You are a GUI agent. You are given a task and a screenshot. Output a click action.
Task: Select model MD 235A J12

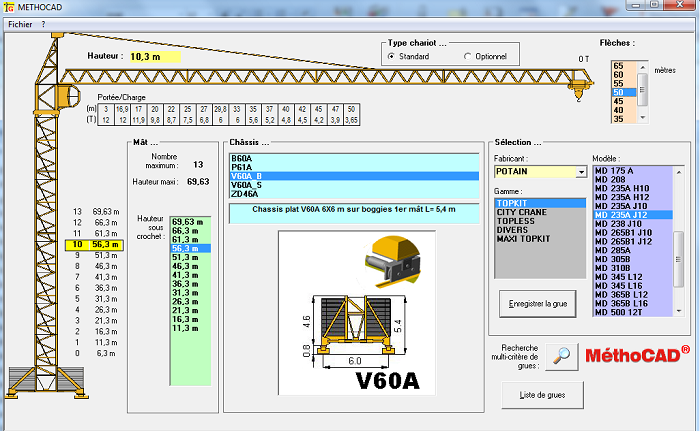(633, 215)
